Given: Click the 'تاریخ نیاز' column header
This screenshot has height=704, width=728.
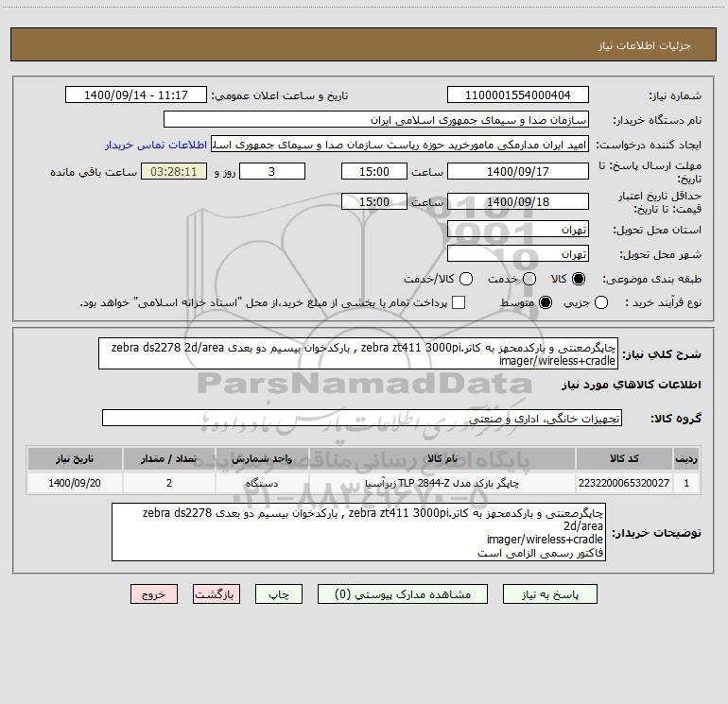Looking at the screenshot, I should pos(75,458).
